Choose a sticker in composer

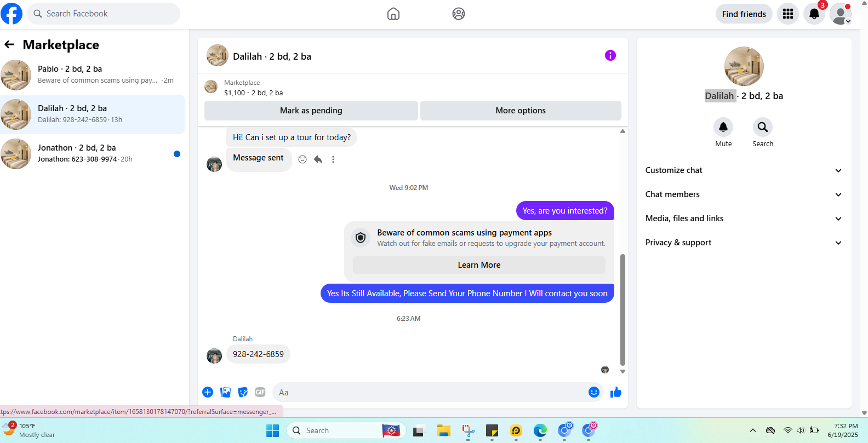[243, 392]
